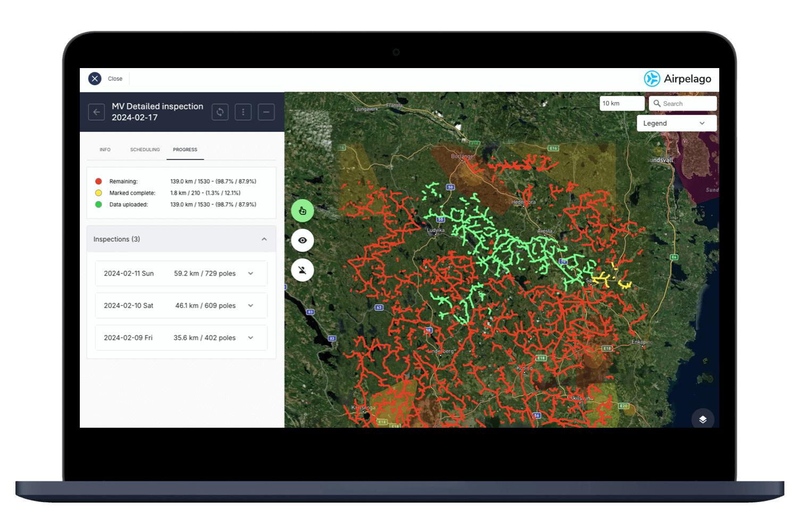The image size is (798, 532).
Task: Expand the 2024-02-09 Fri inspection entry
Action: (250, 337)
